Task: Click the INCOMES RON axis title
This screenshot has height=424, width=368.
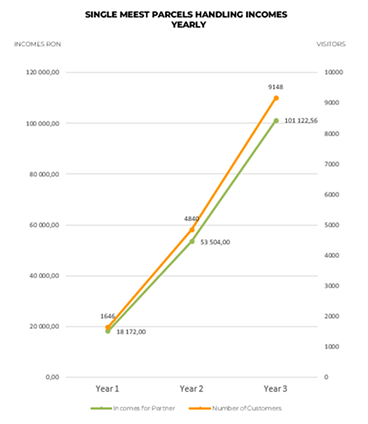Action: 37,44
